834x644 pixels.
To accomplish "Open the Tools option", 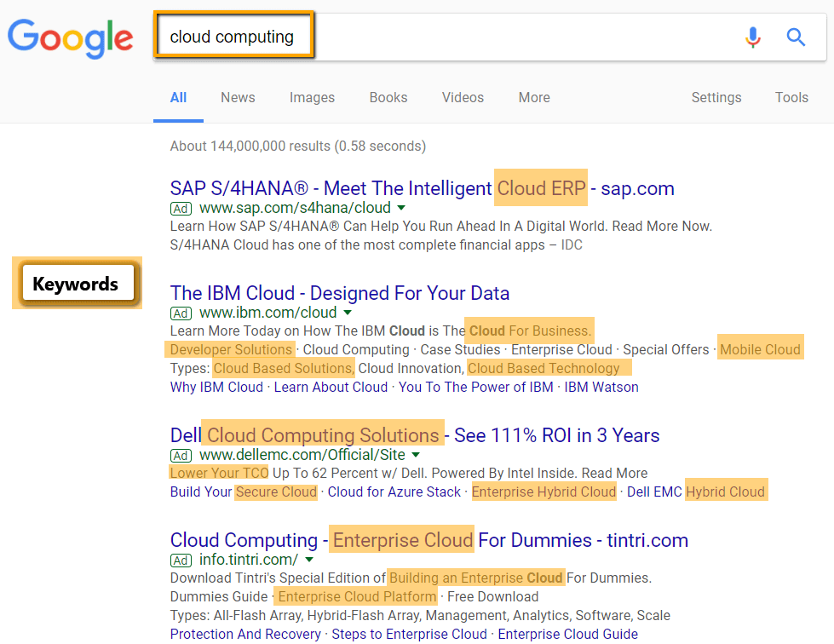I will (791, 97).
